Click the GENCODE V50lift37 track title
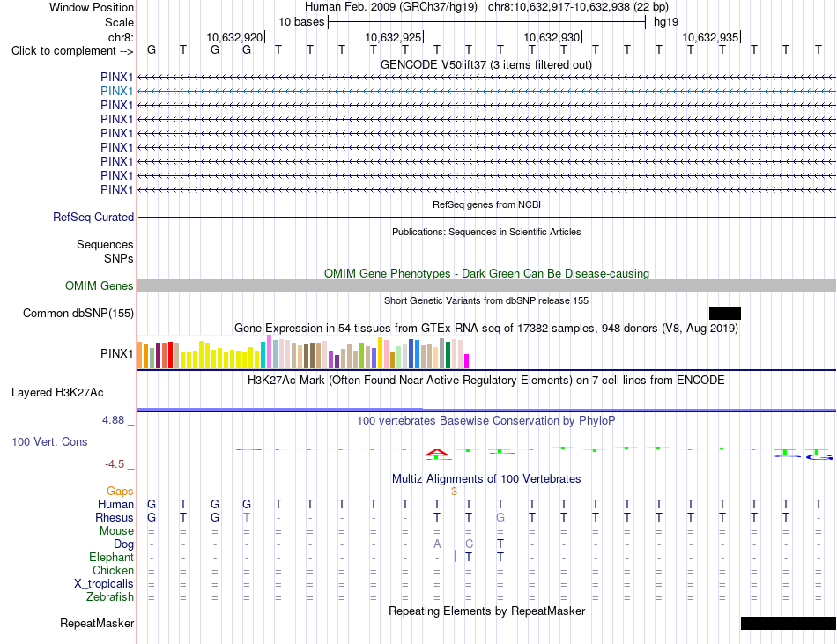837x644 pixels. point(486,64)
